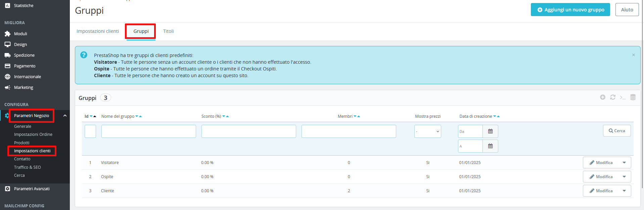Switch to Impostazioni clienti tab

tap(98, 31)
